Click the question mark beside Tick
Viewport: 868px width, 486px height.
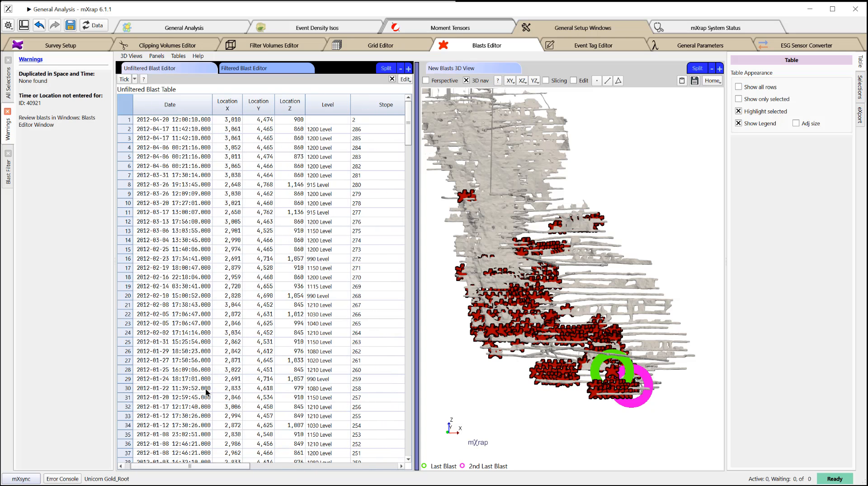click(x=144, y=79)
